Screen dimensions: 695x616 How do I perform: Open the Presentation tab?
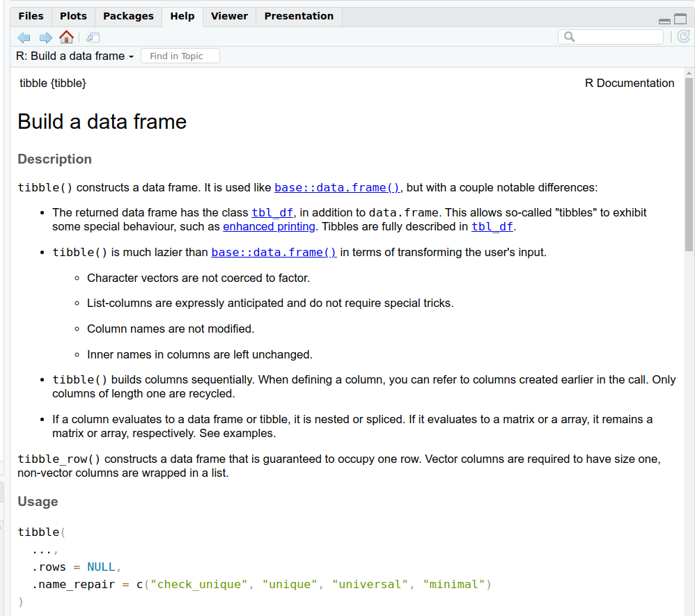[x=299, y=16]
